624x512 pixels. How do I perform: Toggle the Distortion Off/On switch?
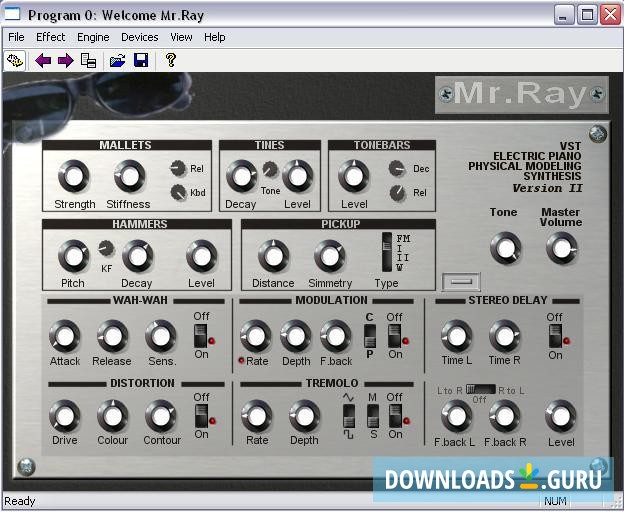[201, 414]
